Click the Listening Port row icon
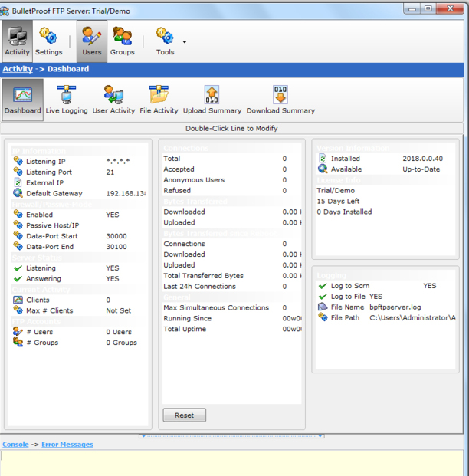The image size is (469, 476). (18, 171)
